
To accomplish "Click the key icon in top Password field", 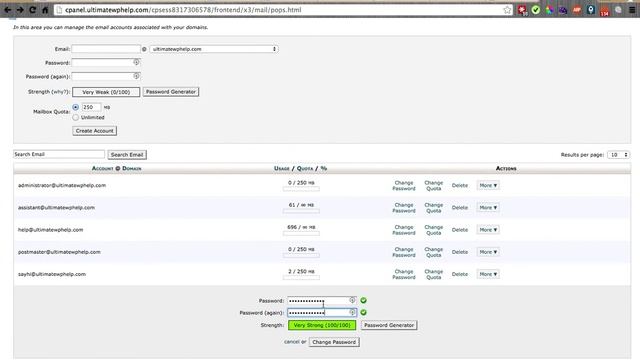I will pos(136,62).
